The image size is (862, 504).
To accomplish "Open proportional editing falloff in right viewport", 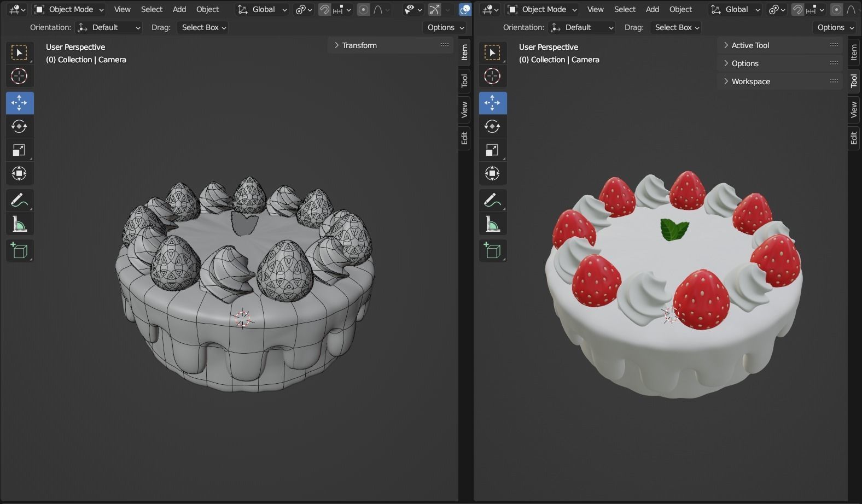I will pos(852,9).
